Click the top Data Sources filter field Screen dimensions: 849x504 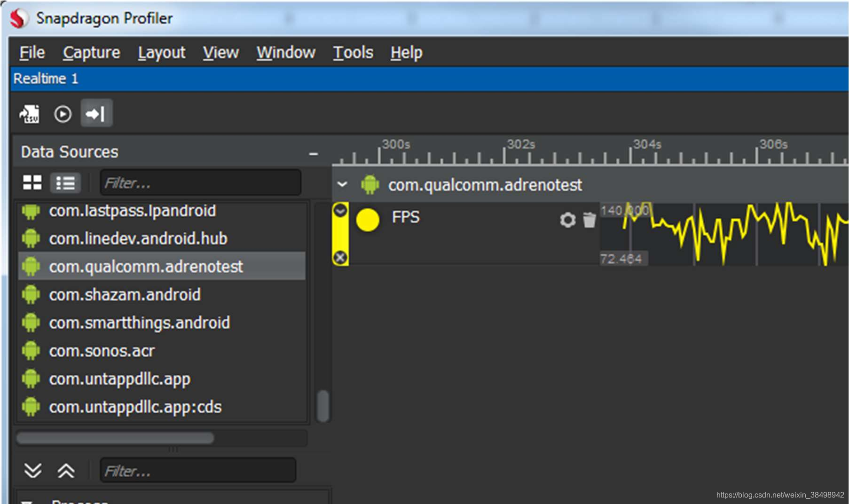(201, 182)
